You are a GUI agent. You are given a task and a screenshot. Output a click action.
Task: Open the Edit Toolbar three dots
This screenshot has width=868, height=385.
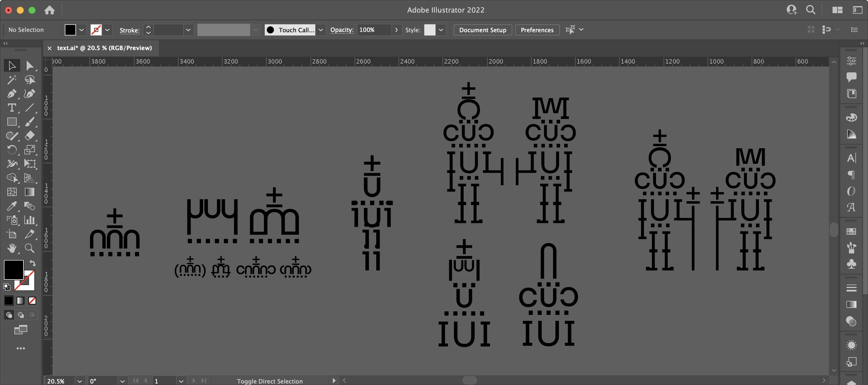[21, 348]
